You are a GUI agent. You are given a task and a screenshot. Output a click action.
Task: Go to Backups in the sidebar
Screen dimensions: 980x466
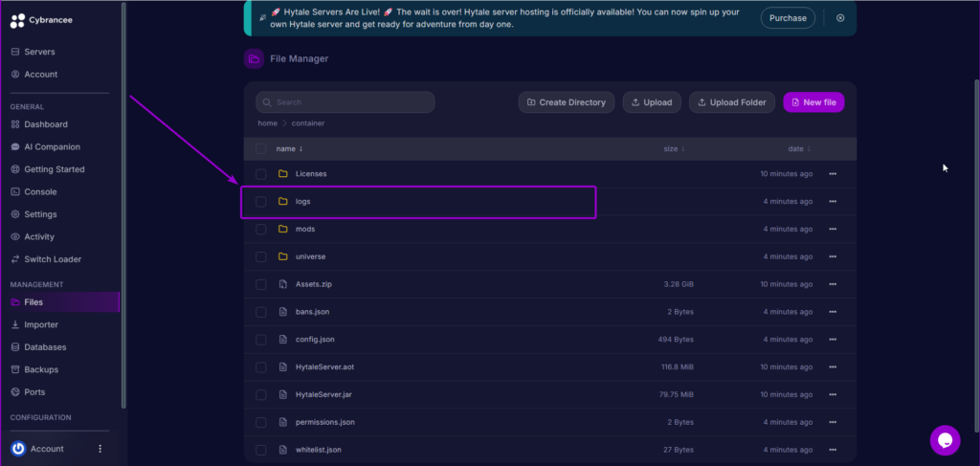(41, 369)
